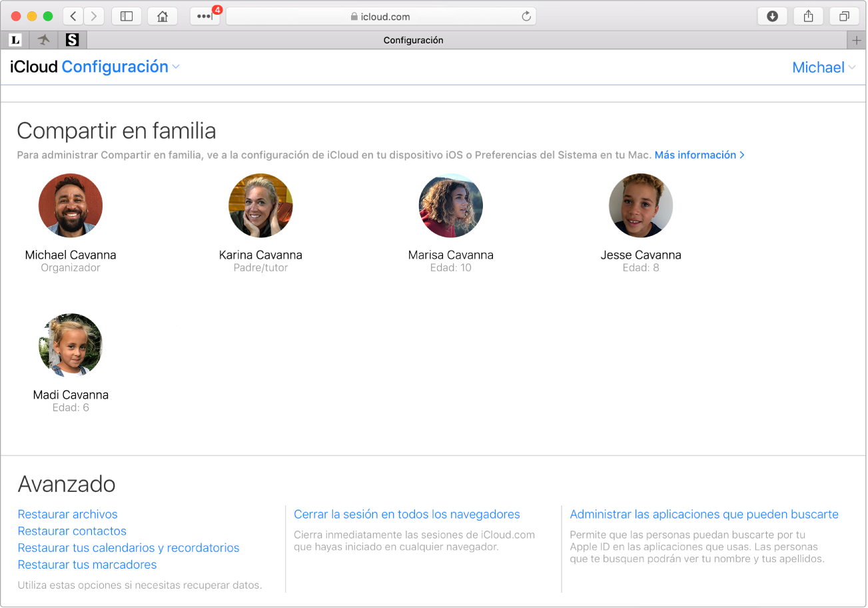This screenshot has width=868, height=608.
Task: Select the Configuración tab
Action: (x=413, y=40)
